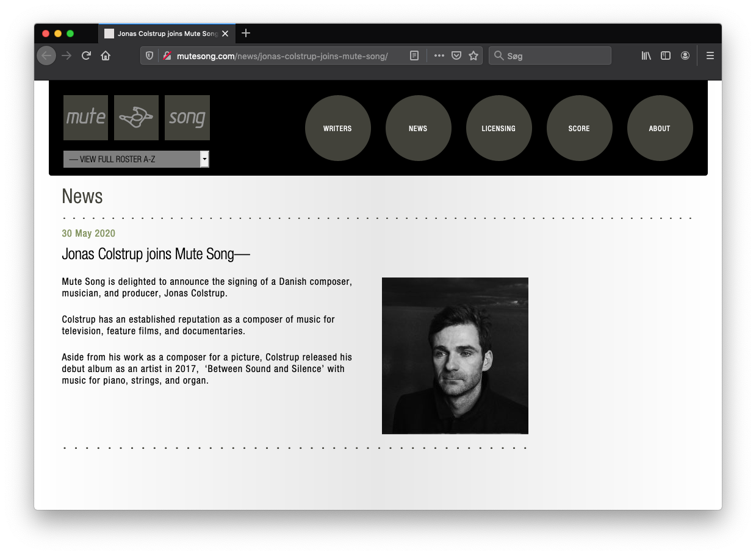The width and height of the screenshot is (756, 555).
Task: Open the View Full Roster A-Z dropdown
Action: pos(136,159)
